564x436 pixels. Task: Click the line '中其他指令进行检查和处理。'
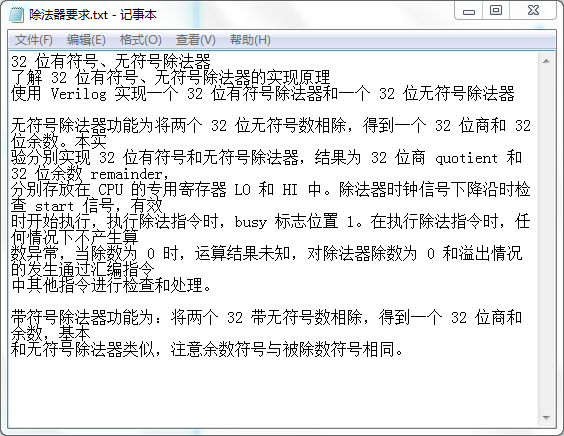(111, 286)
